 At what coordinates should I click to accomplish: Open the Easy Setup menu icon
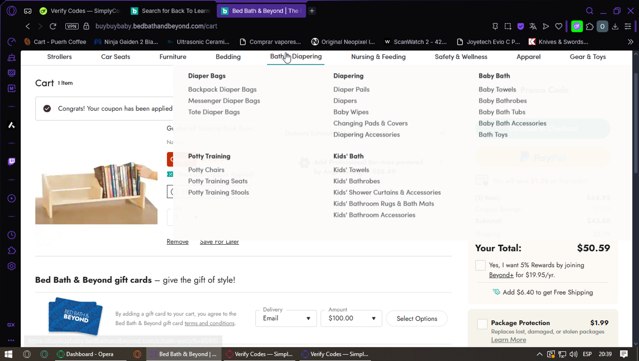(x=628, y=26)
